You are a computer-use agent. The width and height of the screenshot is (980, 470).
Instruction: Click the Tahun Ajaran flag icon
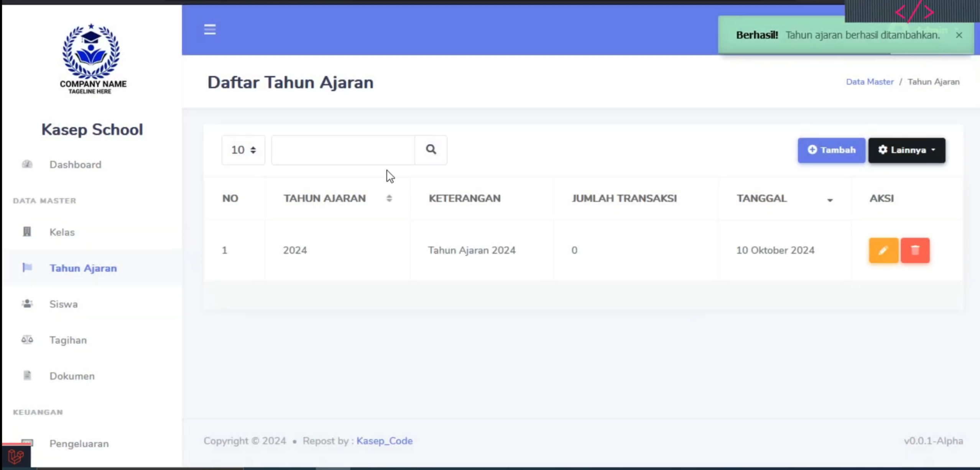click(x=27, y=267)
